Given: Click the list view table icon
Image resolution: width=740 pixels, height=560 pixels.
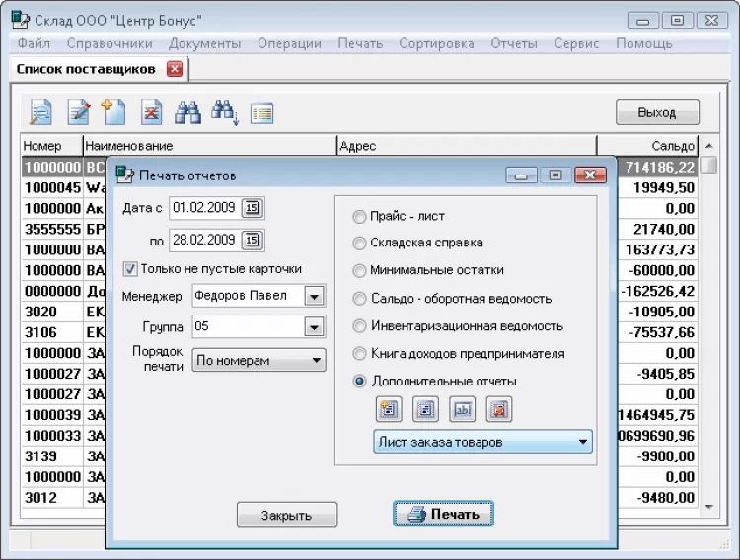Looking at the screenshot, I should [x=261, y=112].
